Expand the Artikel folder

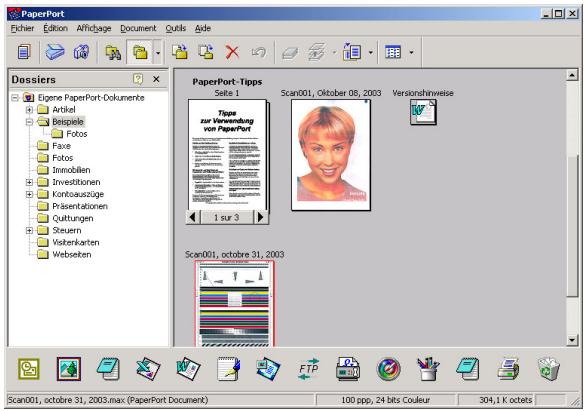29,110
